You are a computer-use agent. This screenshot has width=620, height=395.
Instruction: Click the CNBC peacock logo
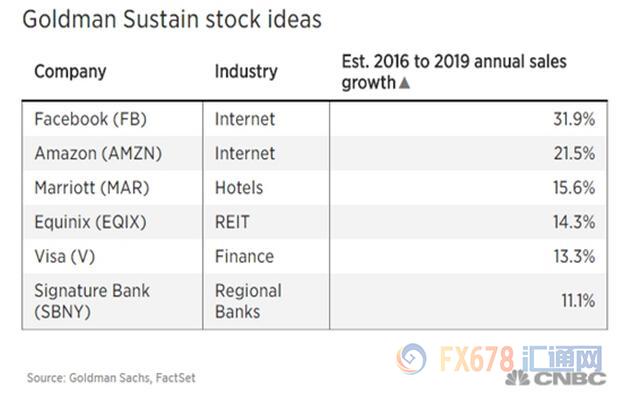tap(517, 378)
